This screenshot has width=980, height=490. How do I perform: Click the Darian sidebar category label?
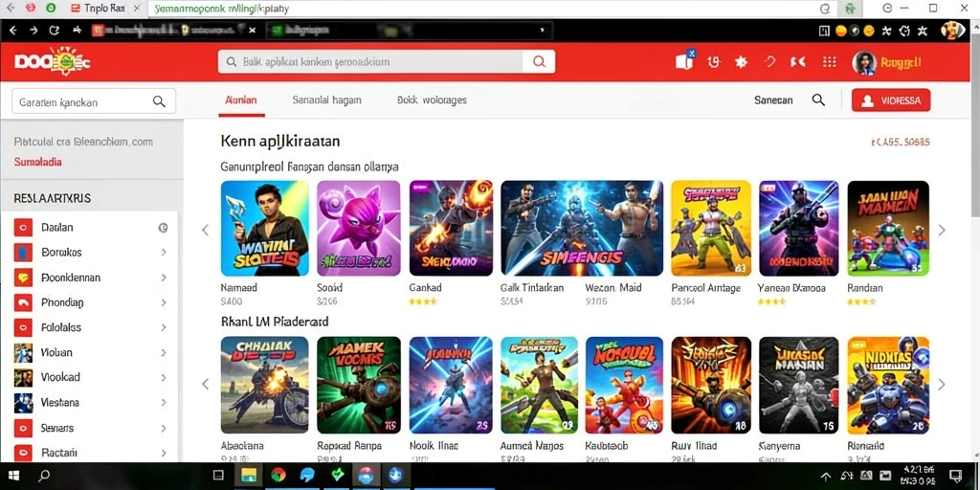coord(56,228)
